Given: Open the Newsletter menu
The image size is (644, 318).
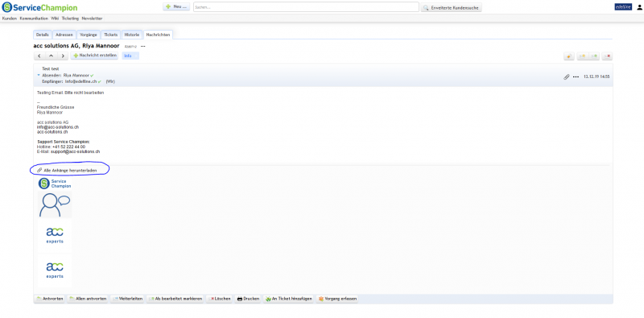Looking at the screenshot, I should 92,19.
